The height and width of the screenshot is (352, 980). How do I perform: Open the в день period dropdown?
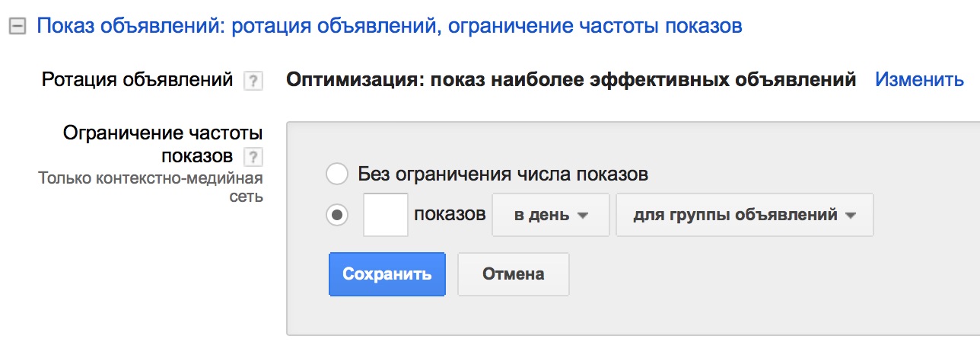click(551, 215)
